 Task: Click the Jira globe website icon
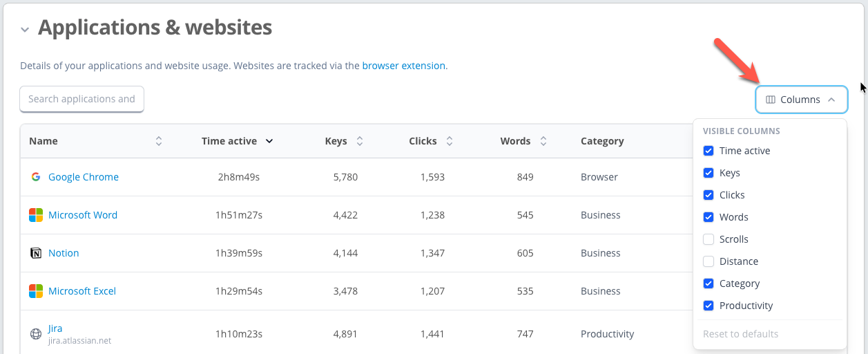point(36,334)
